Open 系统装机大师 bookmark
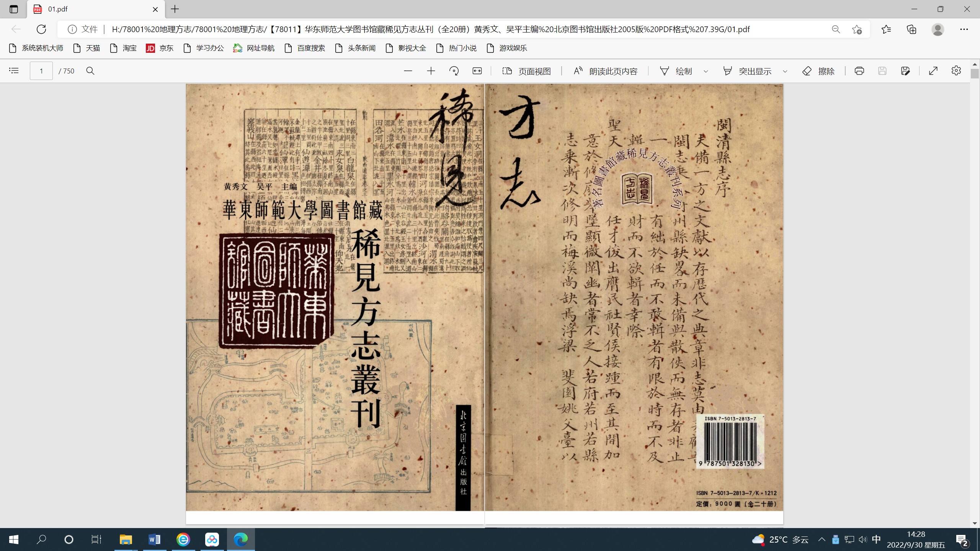The height and width of the screenshot is (551, 980). point(36,48)
